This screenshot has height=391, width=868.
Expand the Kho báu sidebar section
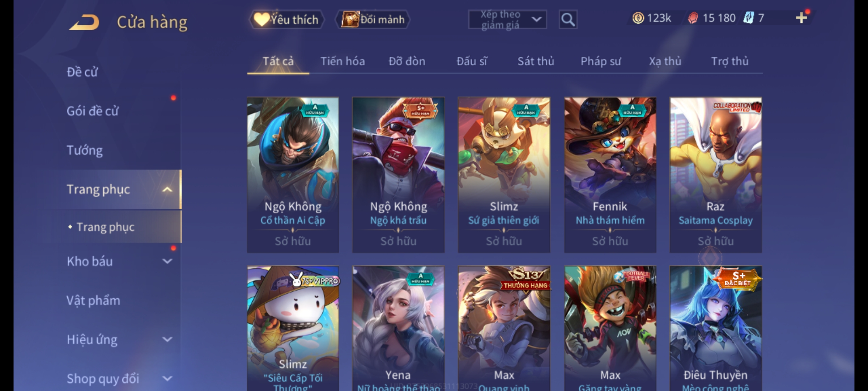pos(167,261)
